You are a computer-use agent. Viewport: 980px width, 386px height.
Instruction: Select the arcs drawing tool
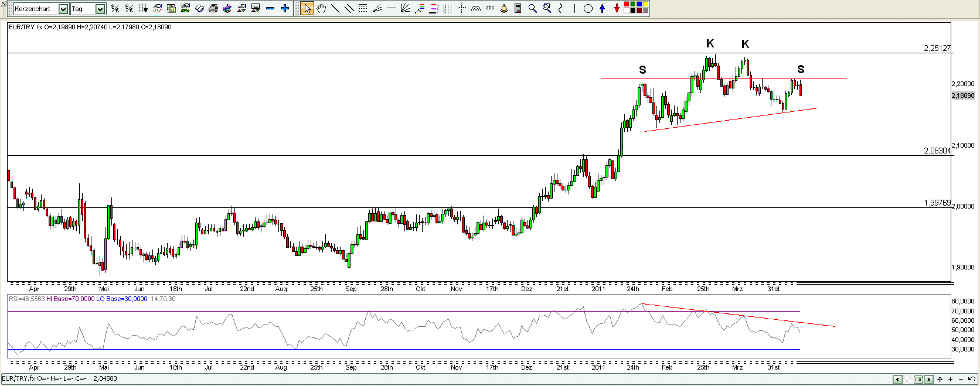476,9
